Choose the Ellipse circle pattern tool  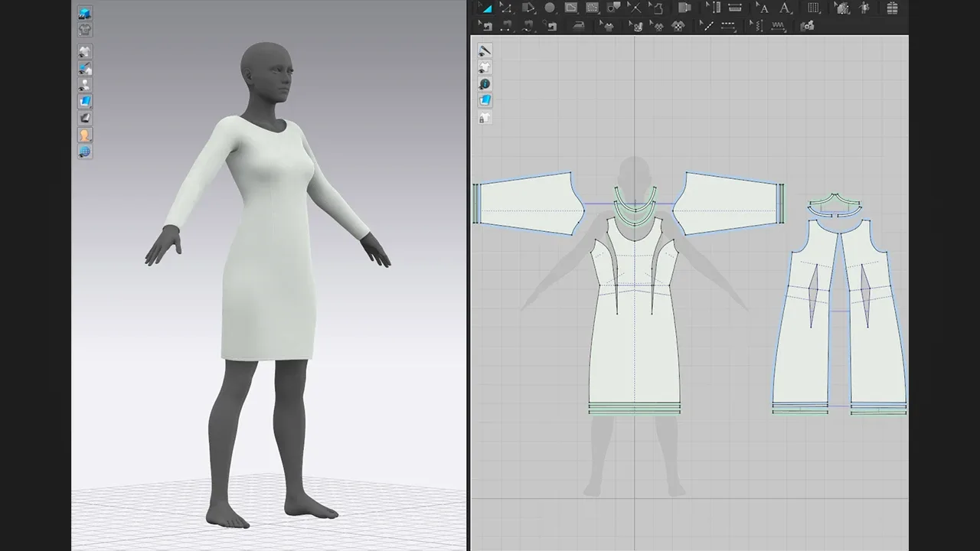550,8
